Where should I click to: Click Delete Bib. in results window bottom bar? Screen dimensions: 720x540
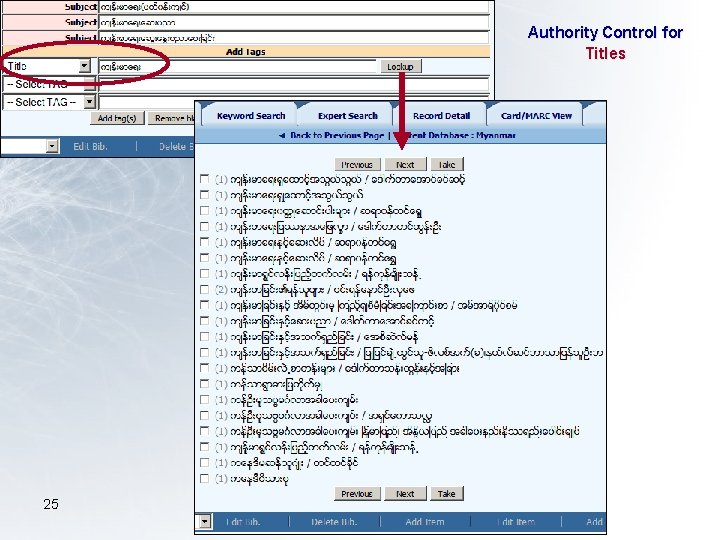[334, 522]
